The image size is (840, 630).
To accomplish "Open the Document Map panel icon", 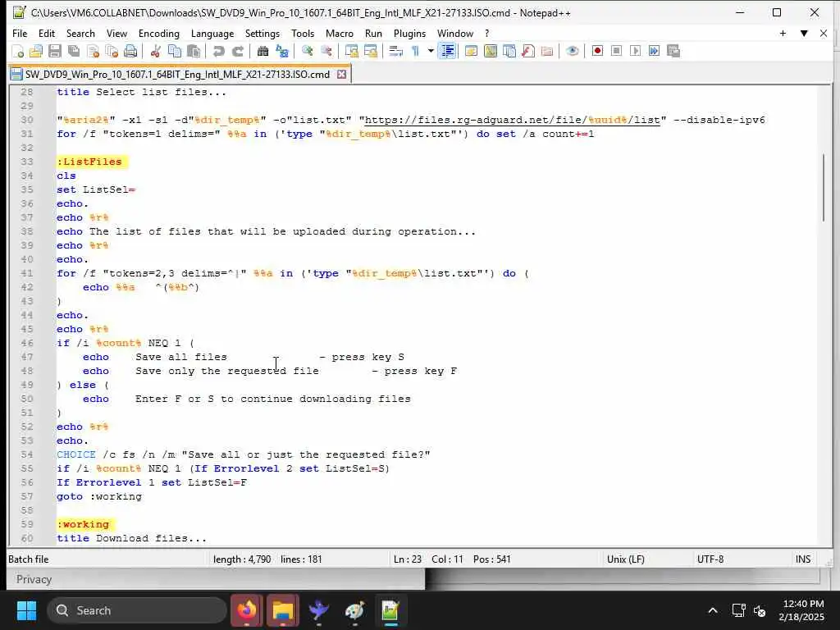I will point(491,52).
